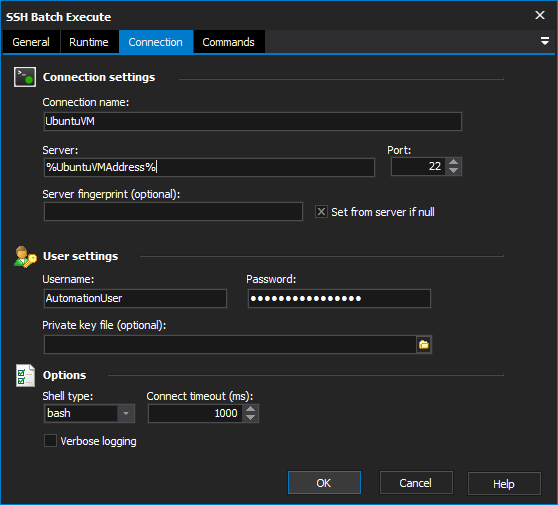Viewport: 558px width, 505px height.
Task: Open the tab overflow menu icon
Action: (x=544, y=41)
